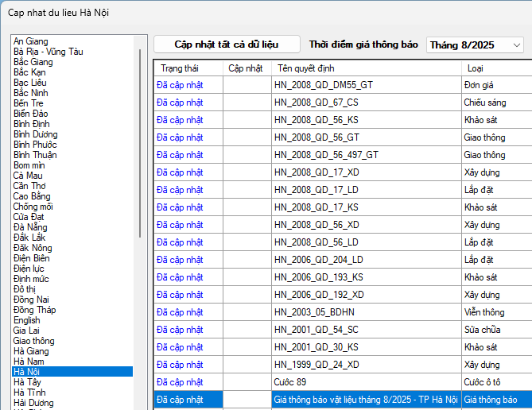Pick 'English' in the left list
The width and height of the screenshot is (532, 410).
pyautogui.click(x=27, y=320)
